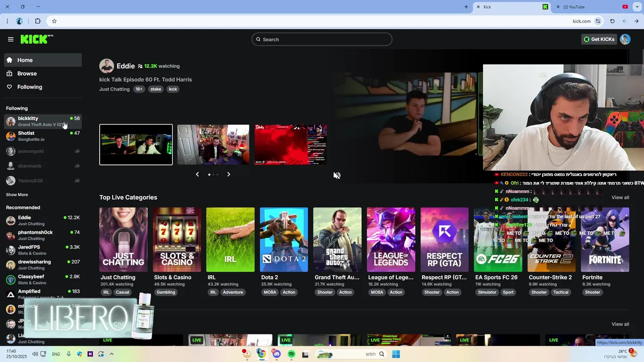Click Gambling tag under Slots & Casino
This screenshot has height=362, width=644.
pyautogui.click(x=166, y=292)
